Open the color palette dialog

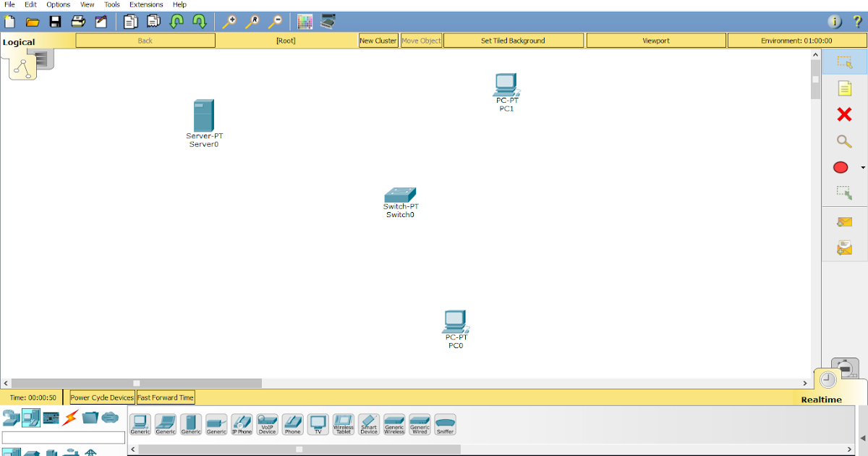(305, 21)
